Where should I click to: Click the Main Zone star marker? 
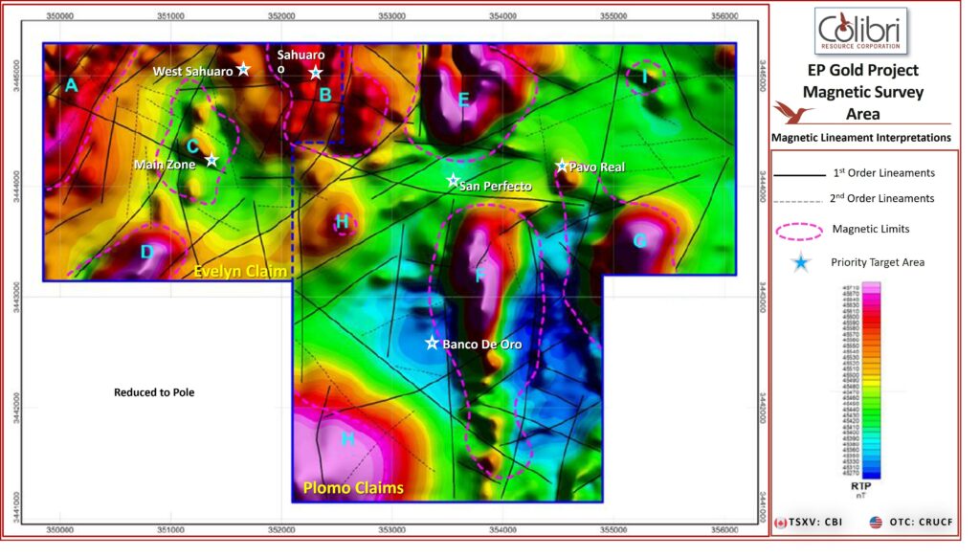pyautogui.click(x=212, y=160)
